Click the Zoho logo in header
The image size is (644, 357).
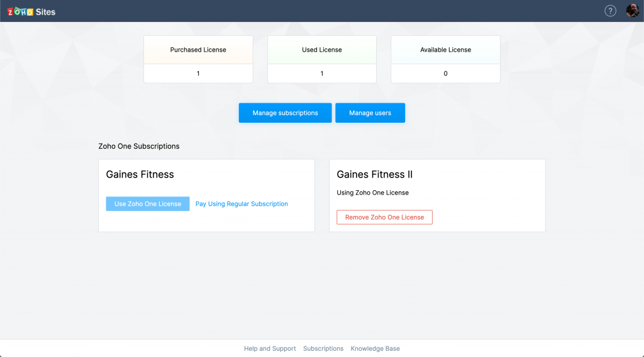pos(20,11)
